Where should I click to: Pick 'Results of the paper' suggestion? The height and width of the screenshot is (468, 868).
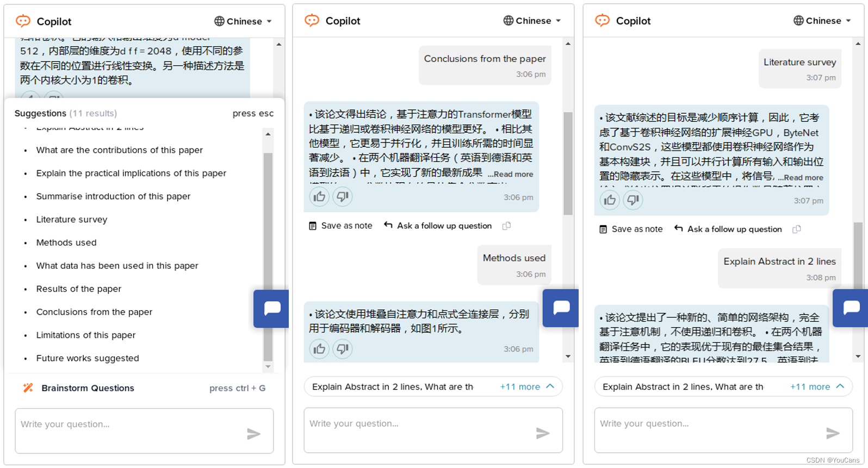point(79,289)
